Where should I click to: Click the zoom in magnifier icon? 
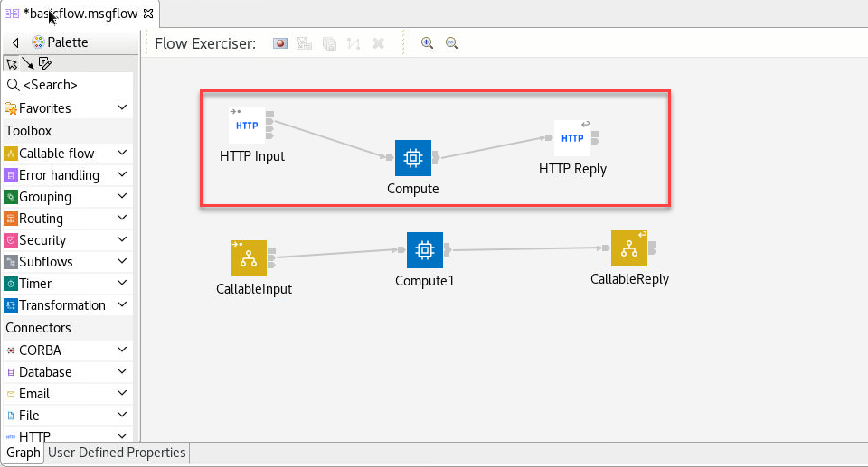click(427, 43)
